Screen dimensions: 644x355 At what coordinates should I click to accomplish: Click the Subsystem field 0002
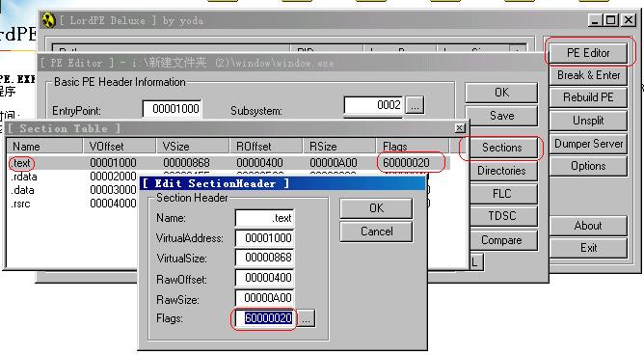click(x=373, y=105)
